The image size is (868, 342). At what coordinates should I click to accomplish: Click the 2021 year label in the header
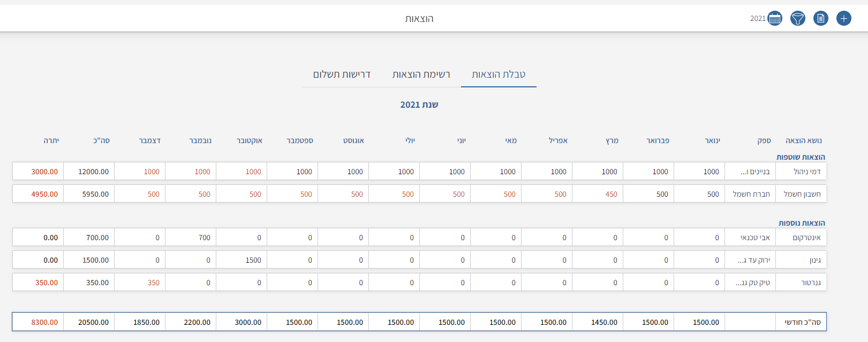(757, 19)
